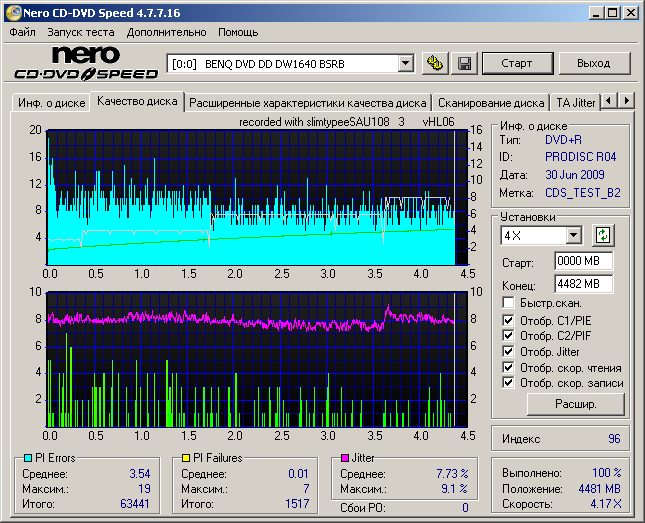Enable the Быстр.скан. checkbox
This screenshot has width=645, height=523.
[x=509, y=302]
